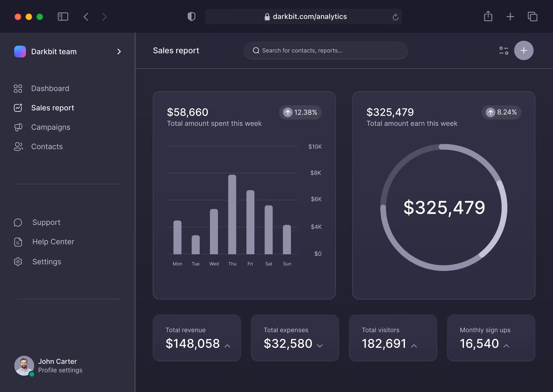This screenshot has height=392, width=553.
Task: Select the Sales report icon in the sidebar
Action: coord(18,108)
